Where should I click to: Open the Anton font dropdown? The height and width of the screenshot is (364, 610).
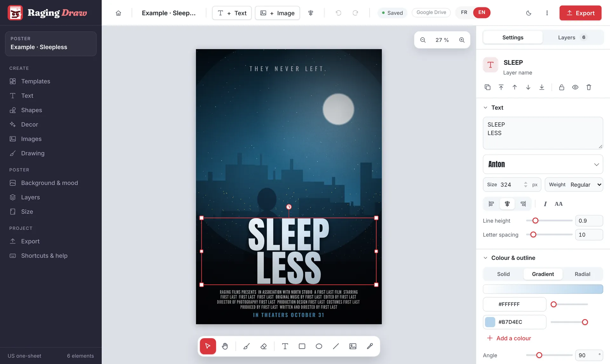(543, 164)
